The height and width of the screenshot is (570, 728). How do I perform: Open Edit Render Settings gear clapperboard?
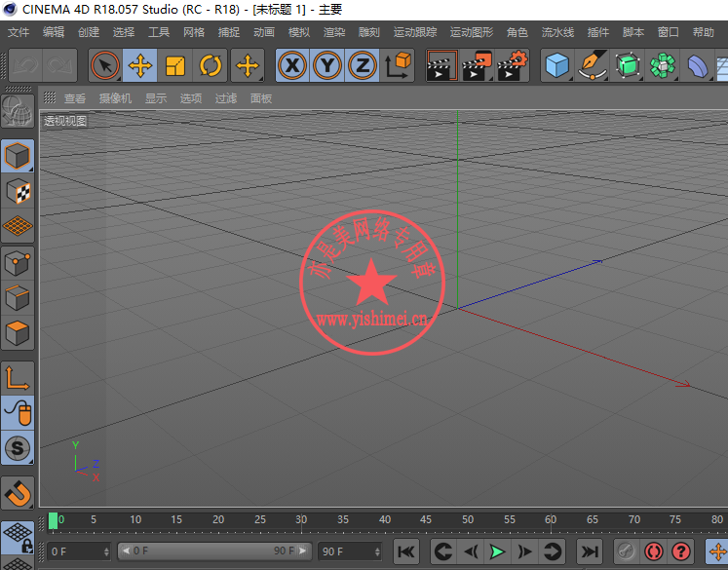pos(512,65)
